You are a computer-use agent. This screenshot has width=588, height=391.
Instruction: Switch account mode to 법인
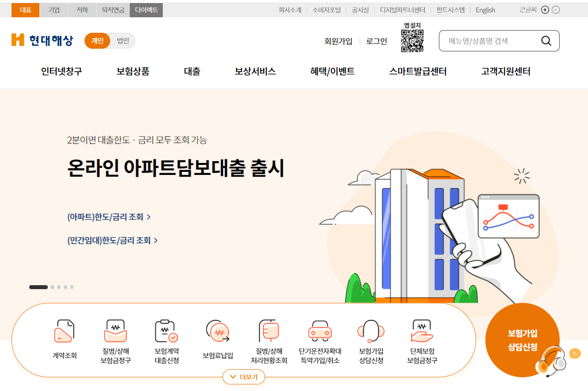tap(122, 40)
